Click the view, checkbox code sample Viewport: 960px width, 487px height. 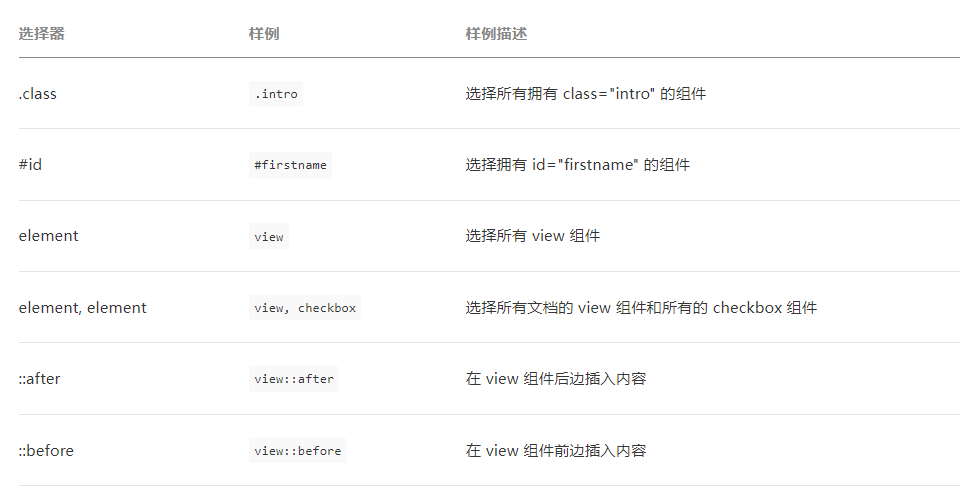305,308
